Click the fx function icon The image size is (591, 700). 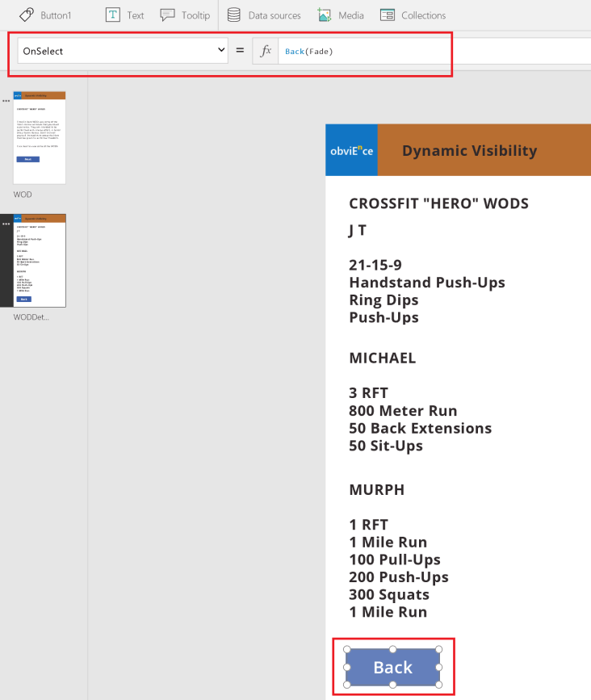(x=266, y=51)
